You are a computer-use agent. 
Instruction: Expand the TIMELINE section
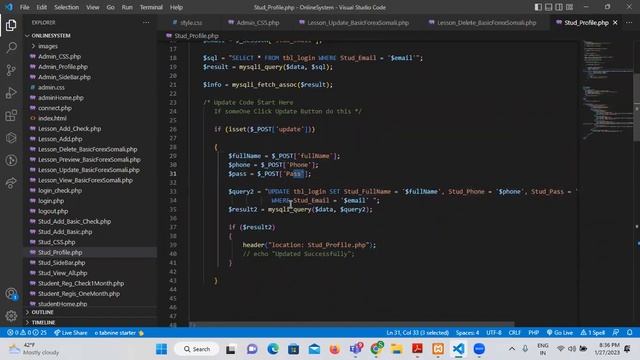coord(43,322)
